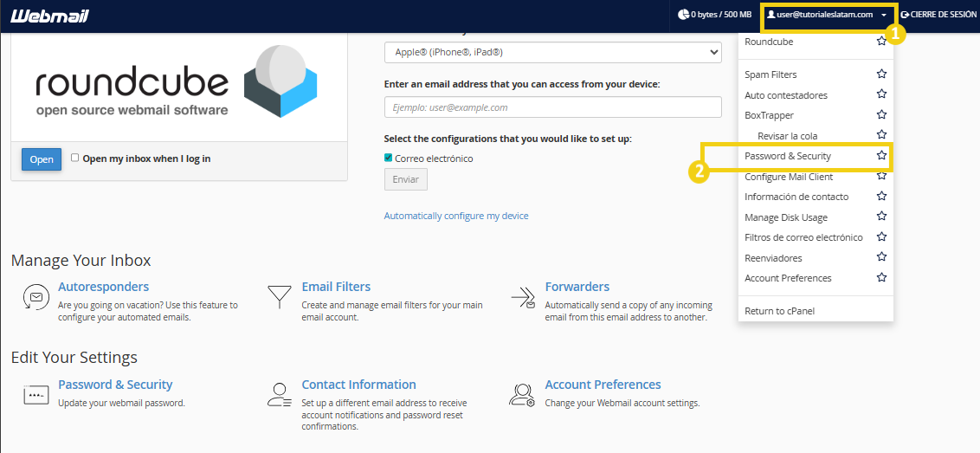Image resolution: width=980 pixels, height=453 pixels.
Task: Choose Password & Security in the dropdown menu
Action: pos(788,156)
